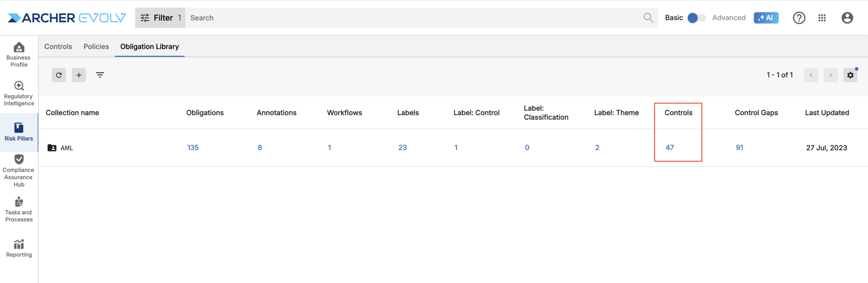Screen dimensions: 868x283
Task: Open the apps grid menu
Action: pos(822,18)
